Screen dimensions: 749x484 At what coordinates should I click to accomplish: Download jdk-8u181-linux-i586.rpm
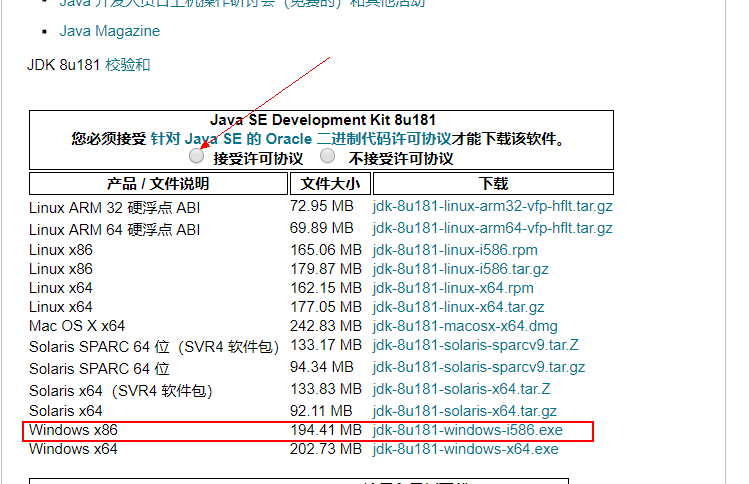[455, 250]
